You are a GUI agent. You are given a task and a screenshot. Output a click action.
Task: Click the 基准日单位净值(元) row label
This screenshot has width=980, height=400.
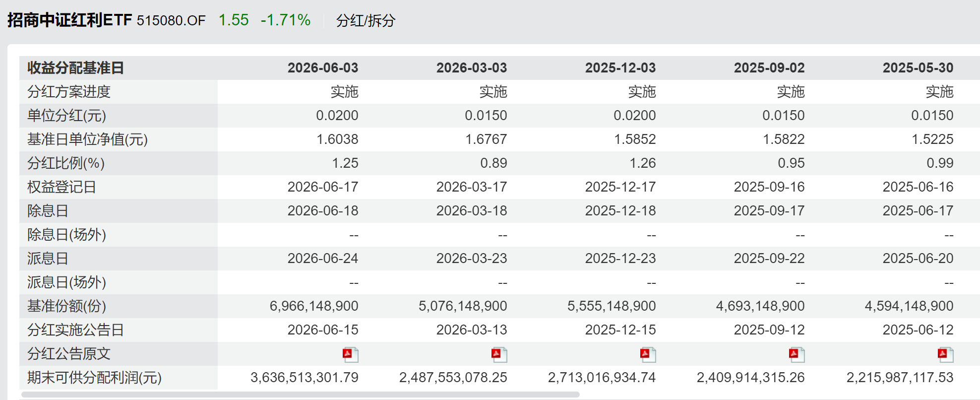click(88, 139)
